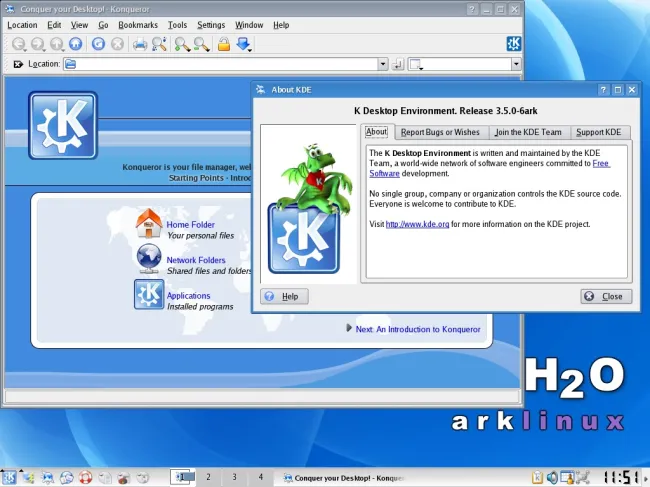Open the Location menu

[x=22, y=25]
